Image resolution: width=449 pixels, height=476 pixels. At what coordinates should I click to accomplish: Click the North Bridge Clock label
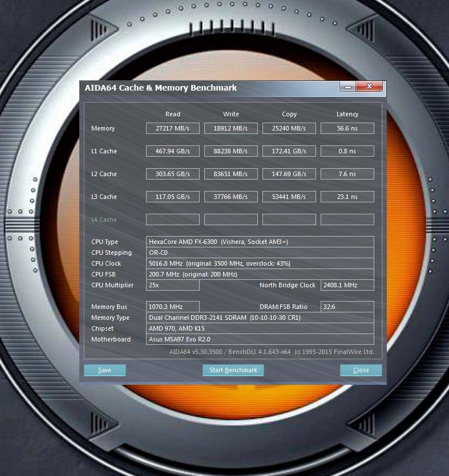(x=288, y=285)
